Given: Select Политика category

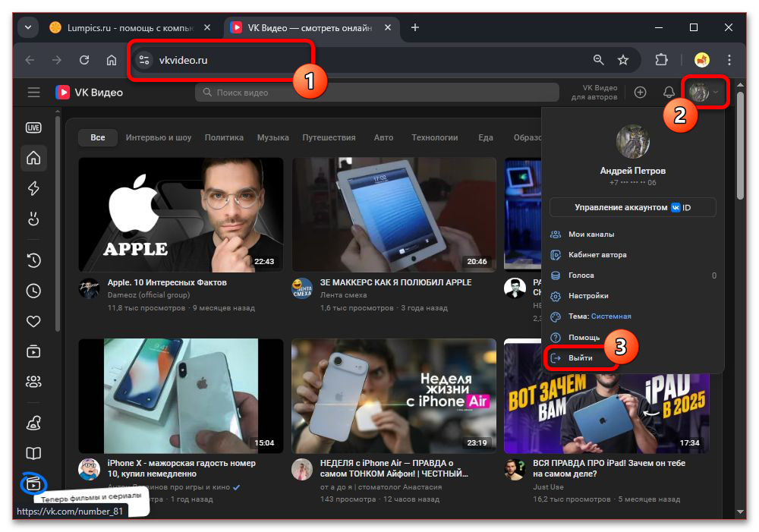Looking at the screenshot, I should coord(224,137).
